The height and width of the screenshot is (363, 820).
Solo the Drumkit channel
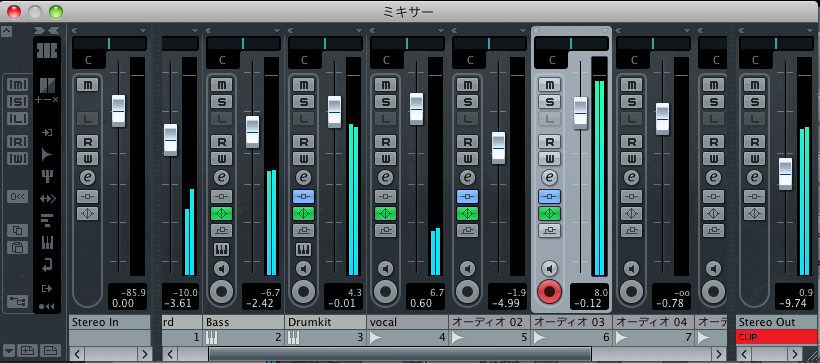pos(303,101)
